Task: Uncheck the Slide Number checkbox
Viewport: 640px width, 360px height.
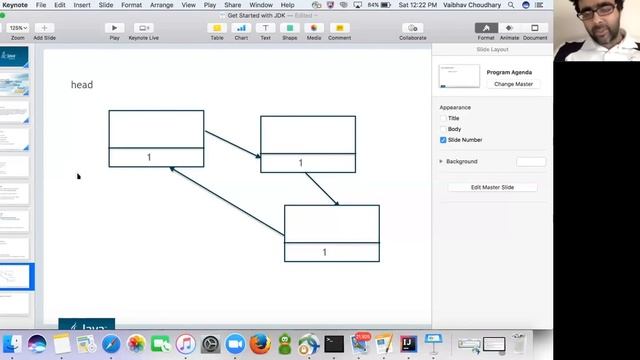Action: (443, 140)
